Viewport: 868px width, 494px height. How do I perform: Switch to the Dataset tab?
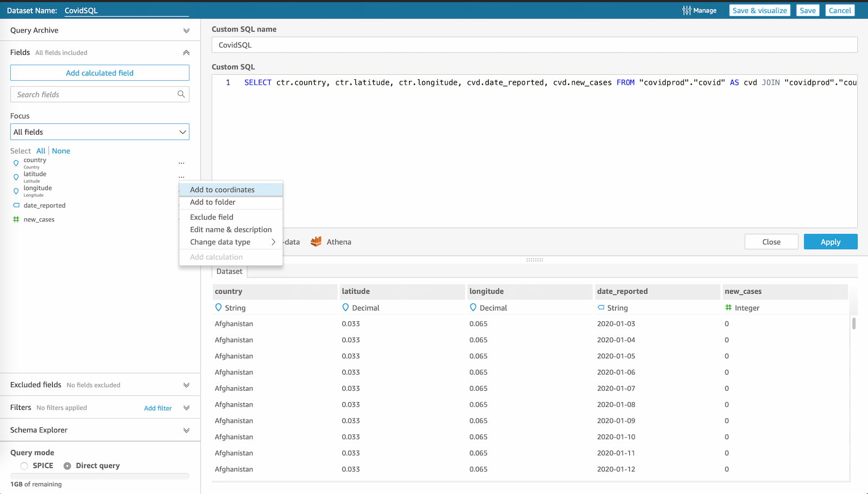pyautogui.click(x=228, y=271)
